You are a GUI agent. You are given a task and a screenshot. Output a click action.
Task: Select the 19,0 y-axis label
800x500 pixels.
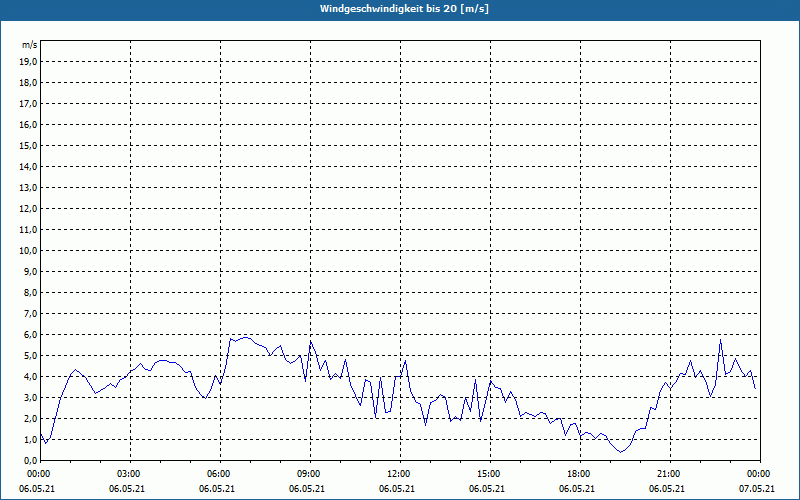(x=28, y=62)
